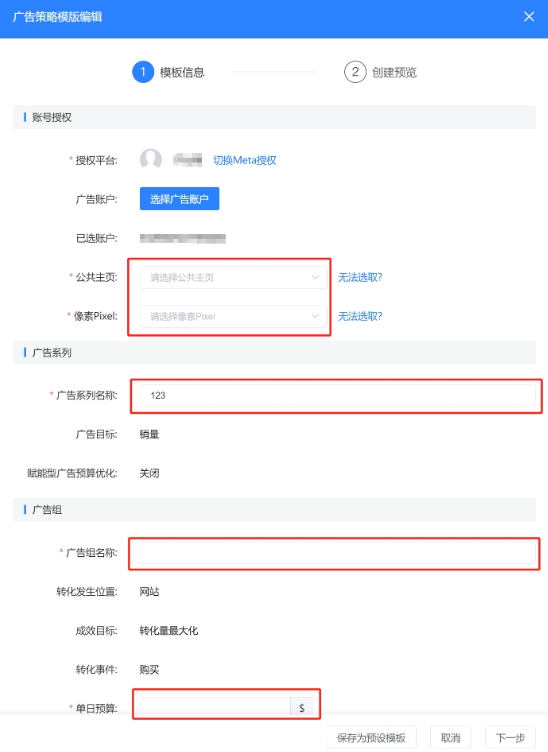Click 无法选取? link beside 像素Pixel
Image resolution: width=548 pixels, height=752 pixels.
(x=360, y=316)
